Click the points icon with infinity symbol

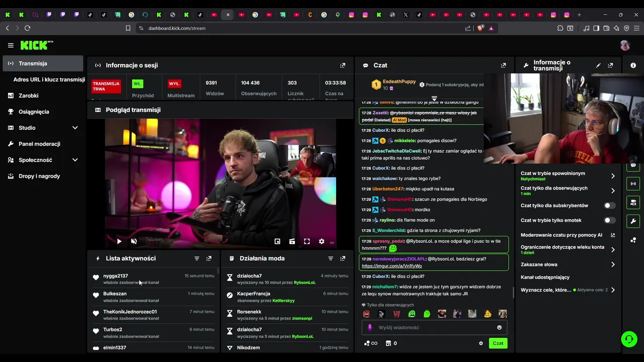pyautogui.click(x=370, y=343)
